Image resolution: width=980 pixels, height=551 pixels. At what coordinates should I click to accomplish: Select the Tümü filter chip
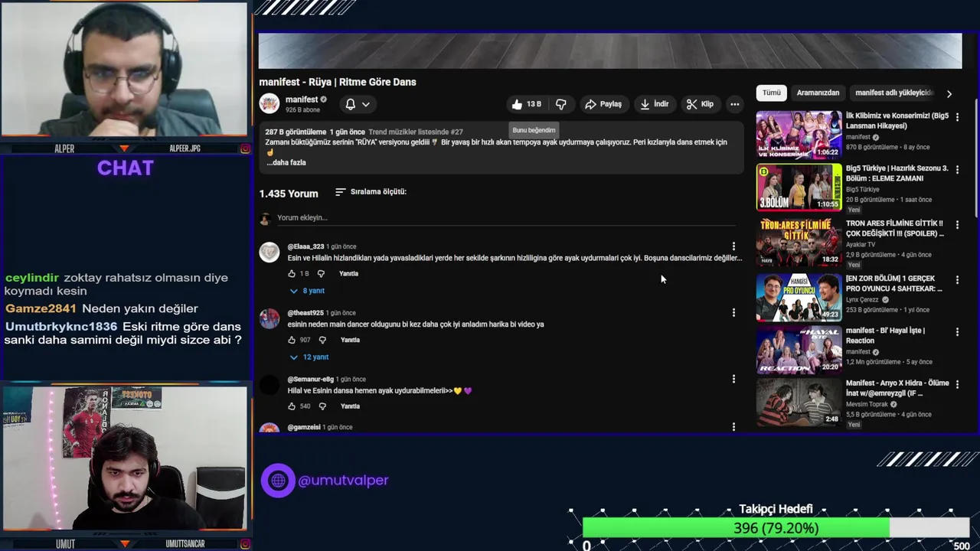pos(772,93)
